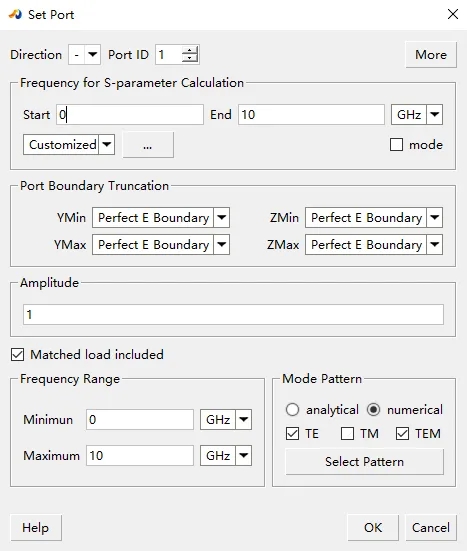
Task: Click the Select Pattern button
Action: tap(364, 462)
